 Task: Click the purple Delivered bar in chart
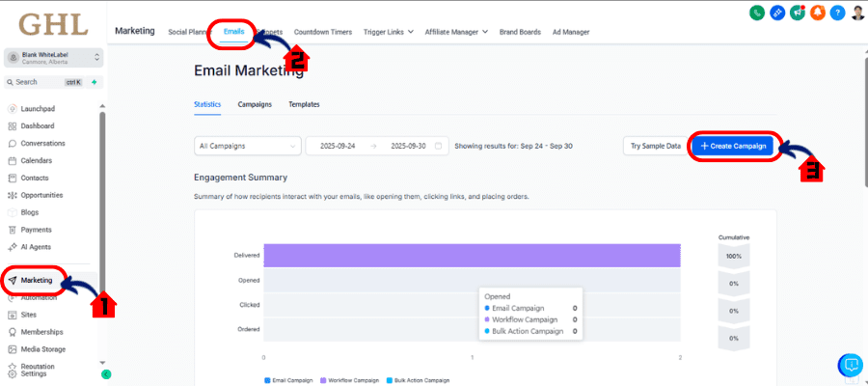[x=473, y=255]
